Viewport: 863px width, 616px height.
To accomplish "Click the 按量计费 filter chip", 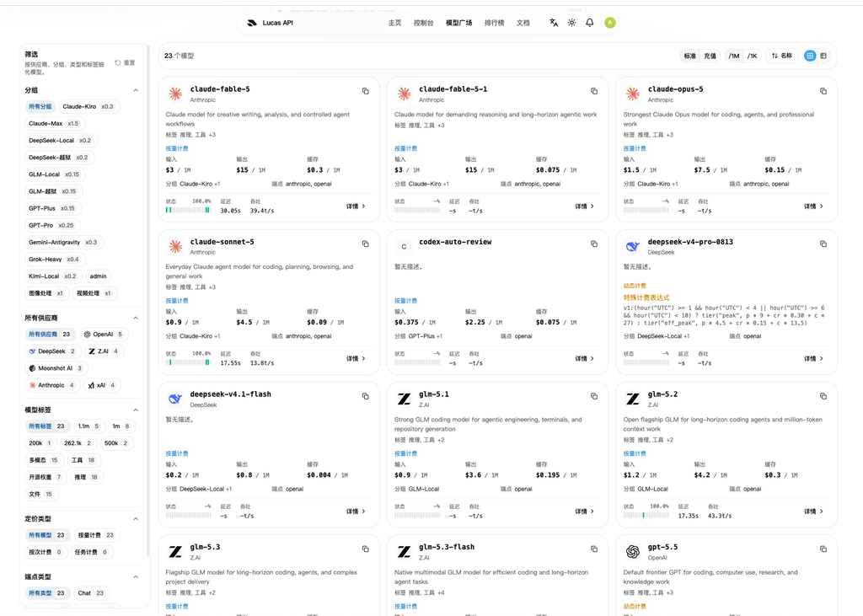I will coord(96,535).
